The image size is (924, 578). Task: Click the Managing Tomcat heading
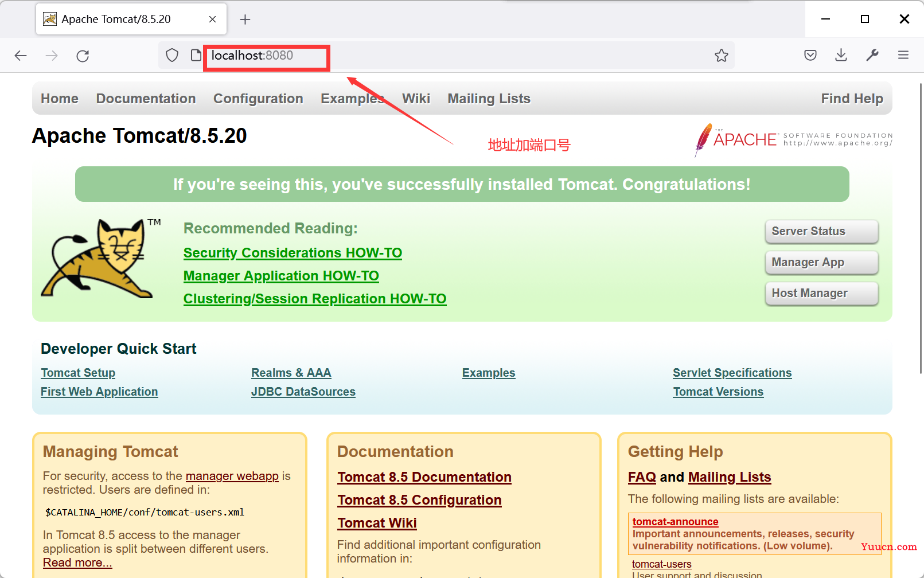tap(111, 452)
